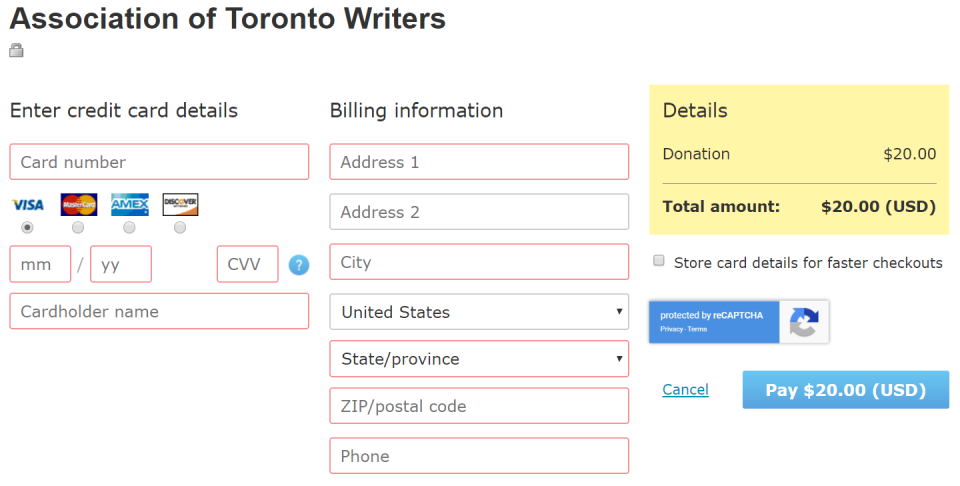Select the MasterCard radio button
960x486 pixels.
tap(78, 228)
